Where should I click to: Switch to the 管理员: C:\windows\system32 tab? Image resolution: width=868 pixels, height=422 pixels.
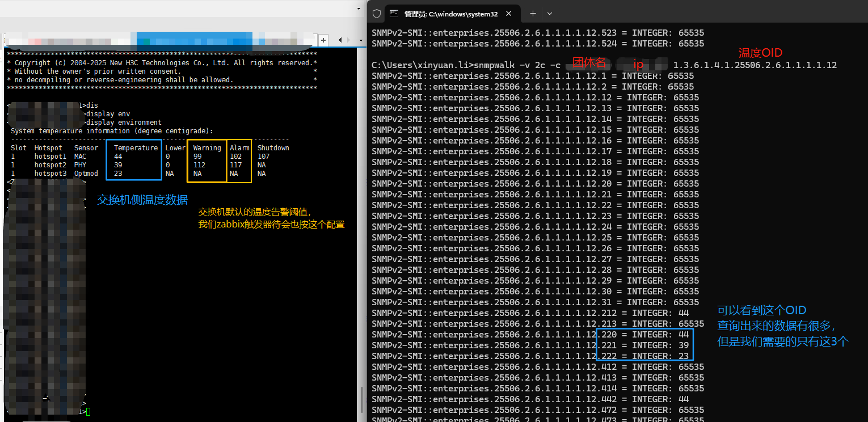pyautogui.click(x=451, y=14)
